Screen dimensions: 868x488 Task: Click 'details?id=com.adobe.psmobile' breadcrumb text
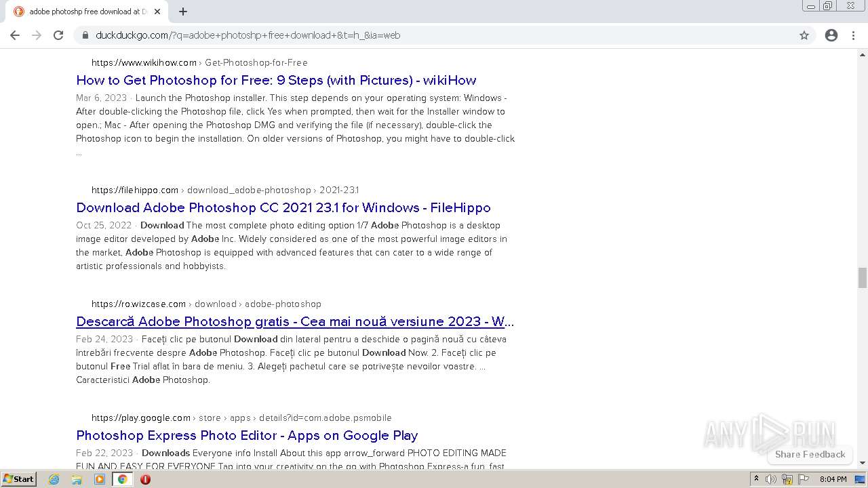[x=325, y=418]
